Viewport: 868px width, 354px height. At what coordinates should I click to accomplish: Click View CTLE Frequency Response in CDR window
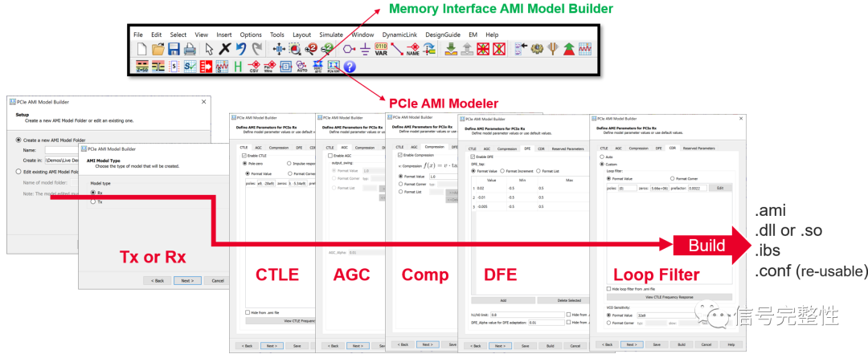pos(669,297)
